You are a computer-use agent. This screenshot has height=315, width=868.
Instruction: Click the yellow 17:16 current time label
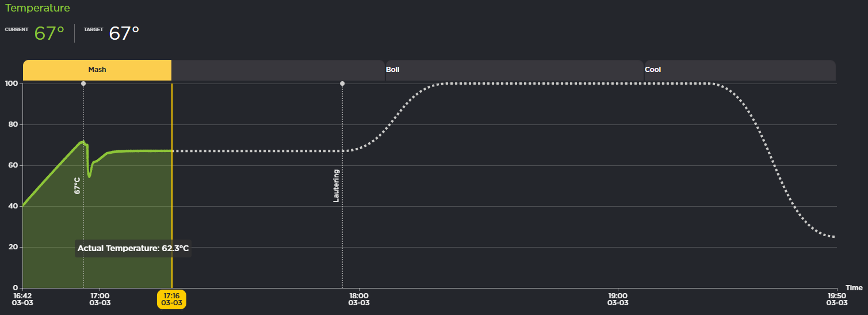[x=171, y=299]
